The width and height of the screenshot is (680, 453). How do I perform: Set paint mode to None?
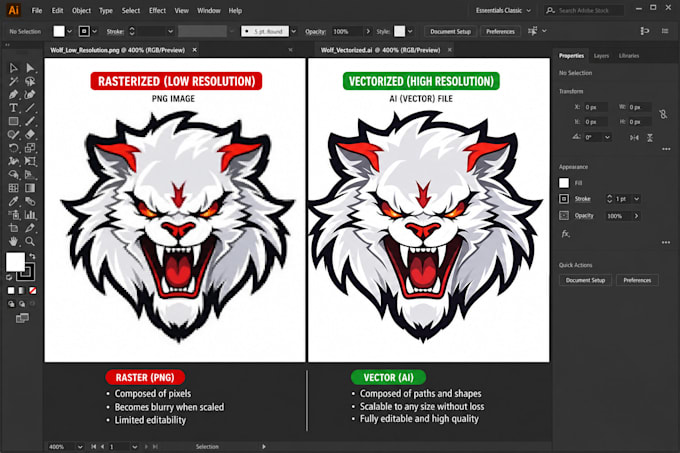pyautogui.click(x=33, y=290)
